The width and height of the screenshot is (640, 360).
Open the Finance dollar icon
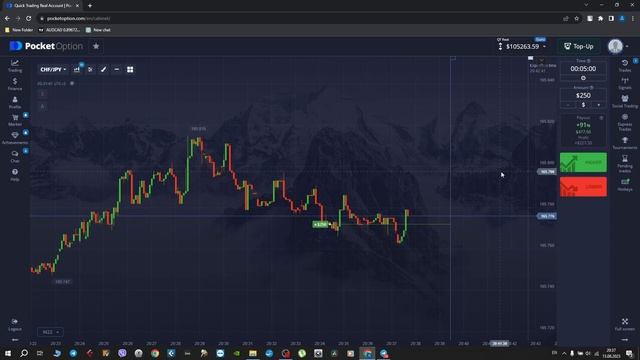pyautogui.click(x=15, y=84)
